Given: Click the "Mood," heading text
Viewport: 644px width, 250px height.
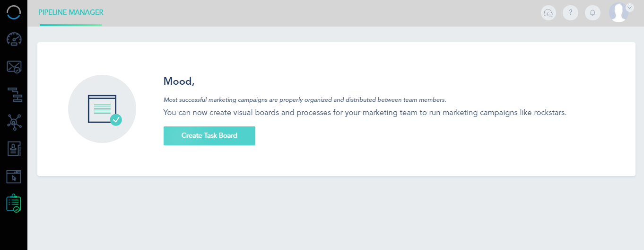Looking at the screenshot, I should coord(179,81).
